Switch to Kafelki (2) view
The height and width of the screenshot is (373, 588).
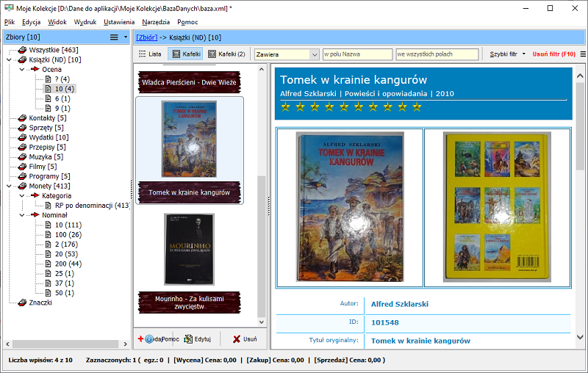226,54
